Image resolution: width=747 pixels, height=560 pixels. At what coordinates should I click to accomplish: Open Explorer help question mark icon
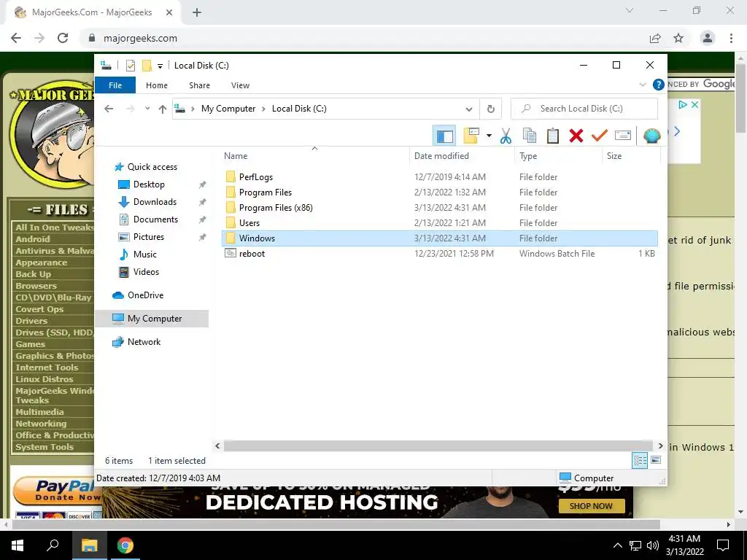point(659,85)
